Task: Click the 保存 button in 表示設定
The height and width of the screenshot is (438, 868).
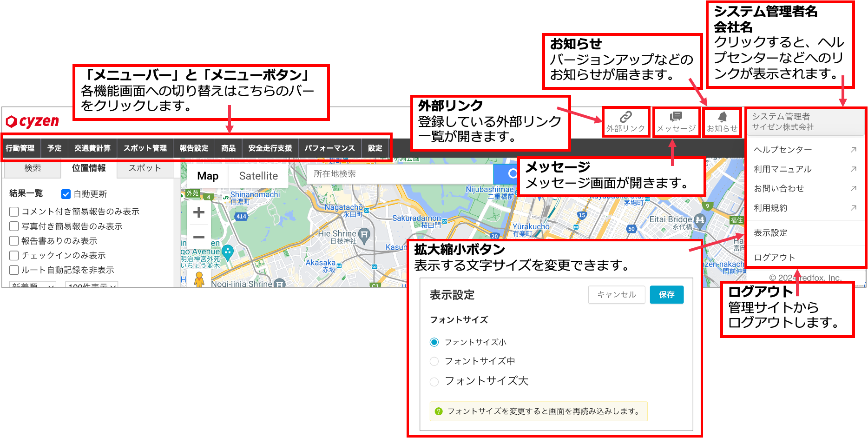Action: [x=666, y=295]
